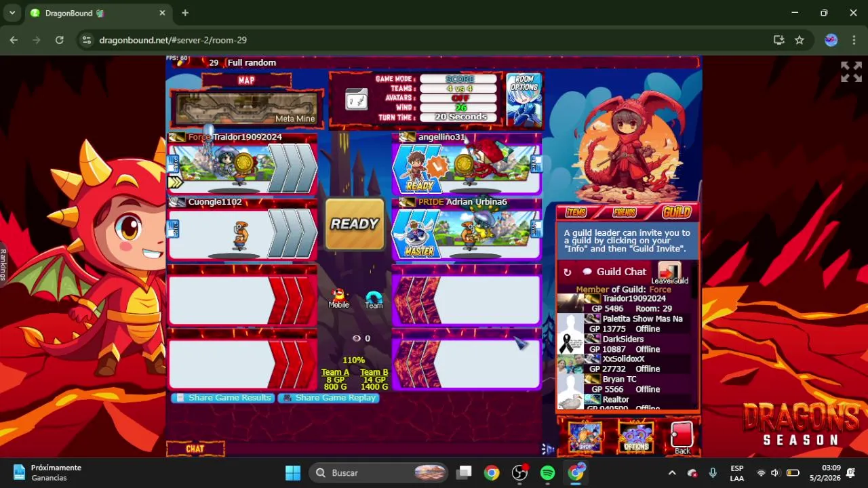Select the Meta Mine map thumbnail
Image resolution: width=868 pixels, height=488 pixels.
click(x=246, y=108)
